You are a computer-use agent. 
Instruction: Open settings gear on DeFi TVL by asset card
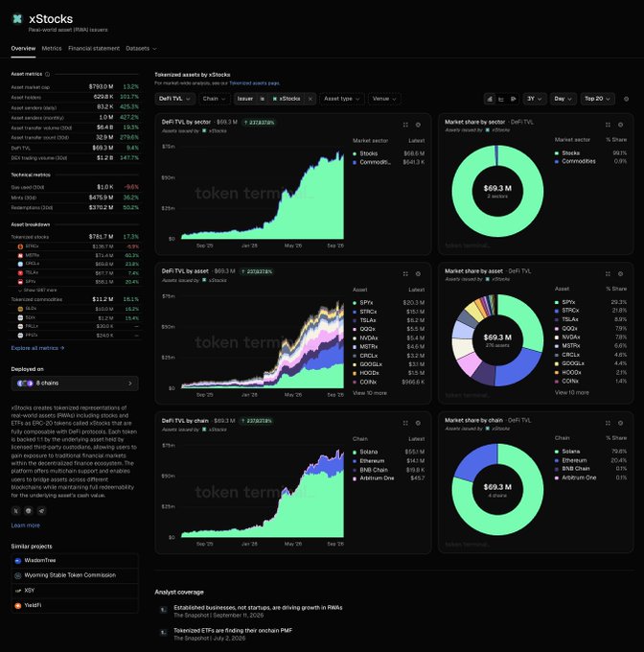(x=418, y=274)
